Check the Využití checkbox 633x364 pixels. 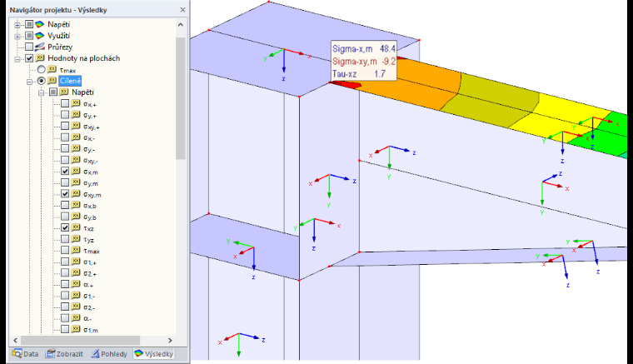pos(29,36)
